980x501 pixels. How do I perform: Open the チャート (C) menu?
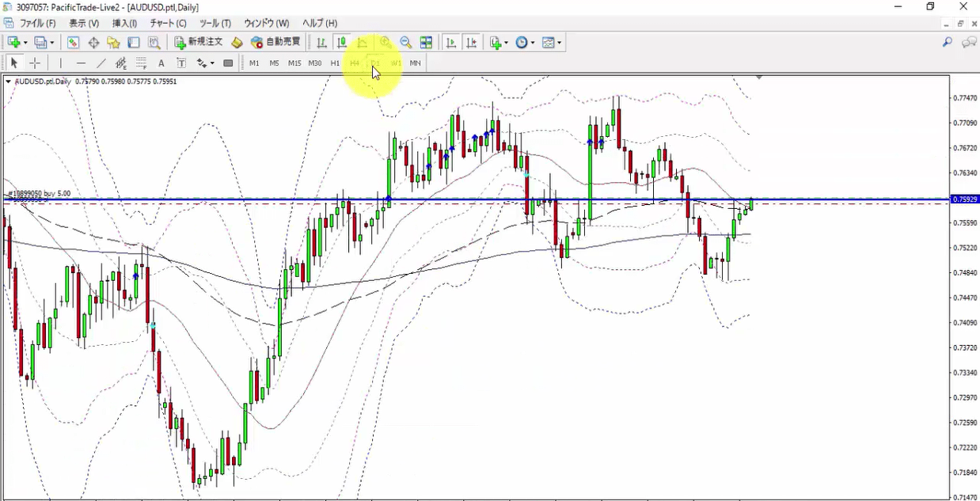168,23
